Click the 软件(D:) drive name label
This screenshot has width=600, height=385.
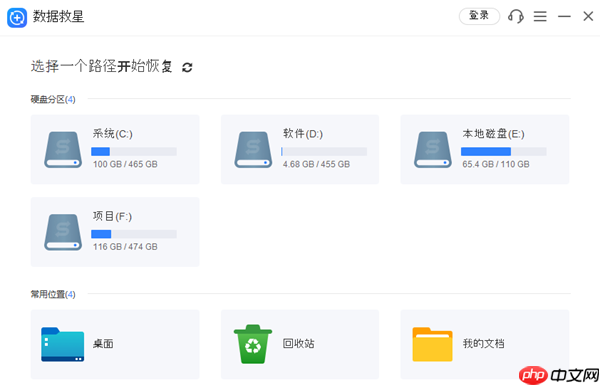(303, 134)
